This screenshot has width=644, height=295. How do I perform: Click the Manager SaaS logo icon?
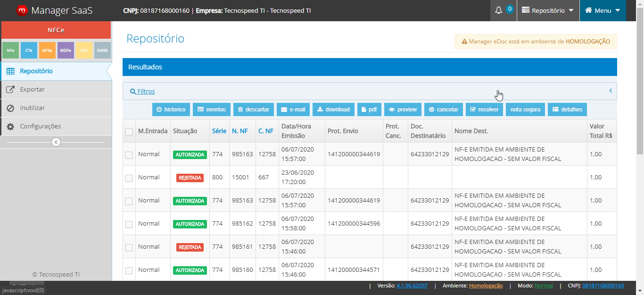point(22,10)
